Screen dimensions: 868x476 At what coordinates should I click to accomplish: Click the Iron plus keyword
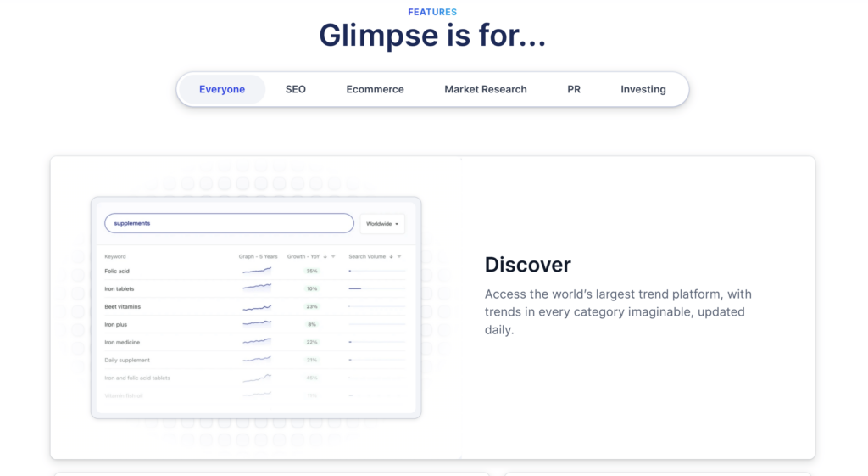[x=115, y=324]
